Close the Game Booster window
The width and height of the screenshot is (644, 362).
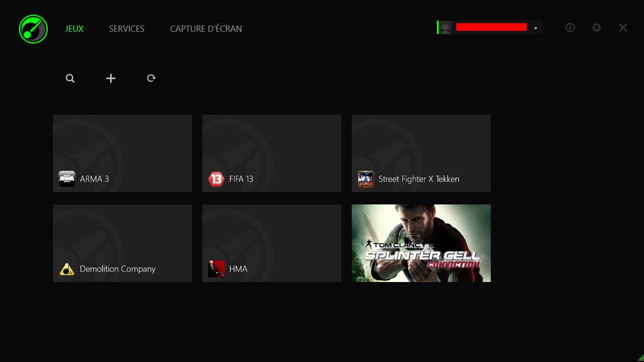tap(623, 27)
